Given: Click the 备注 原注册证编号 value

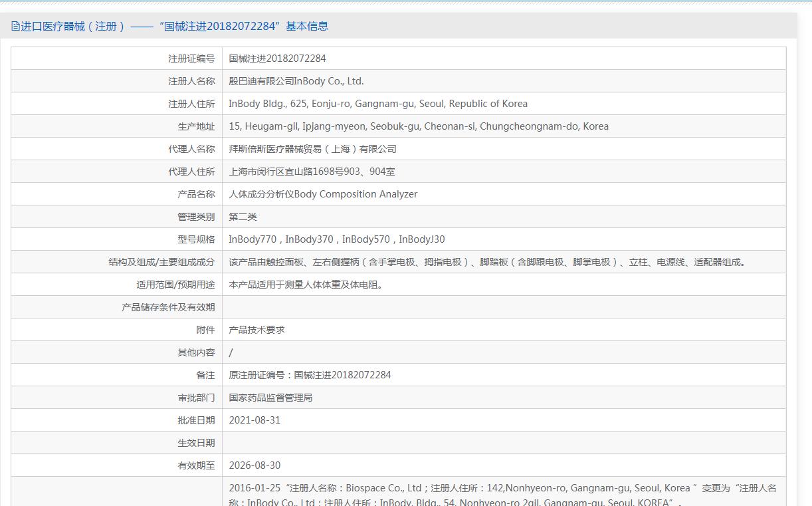Looking at the screenshot, I should coord(310,375).
